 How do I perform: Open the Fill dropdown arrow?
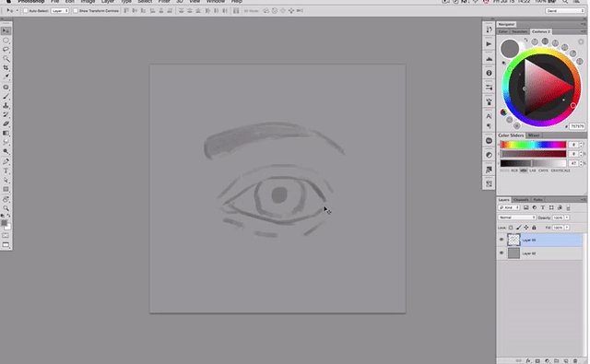tap(567, 228)
